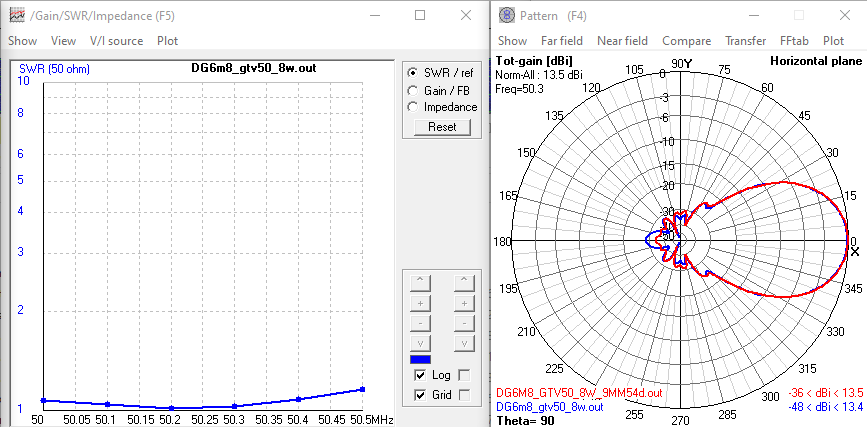Image resolution: width=867 pixels, height=427 pixels.
Task: Click the left column plus zoom button
Action: point(420,302)
